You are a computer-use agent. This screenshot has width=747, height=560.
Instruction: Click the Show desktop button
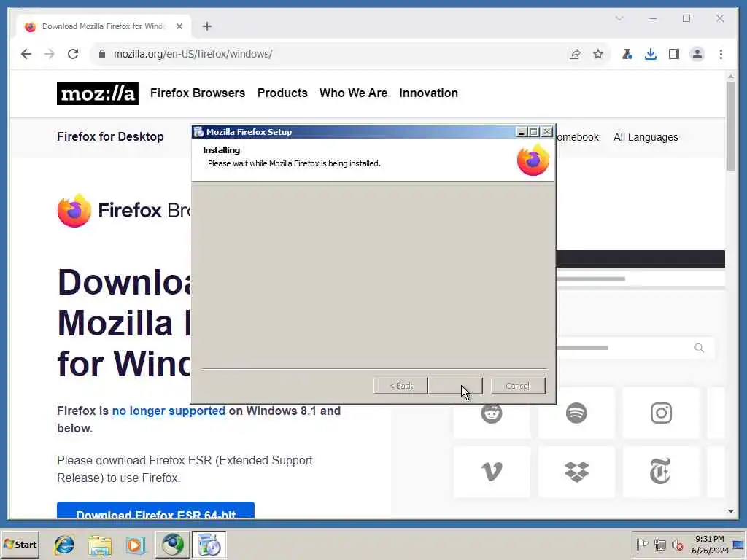[739, 544]
